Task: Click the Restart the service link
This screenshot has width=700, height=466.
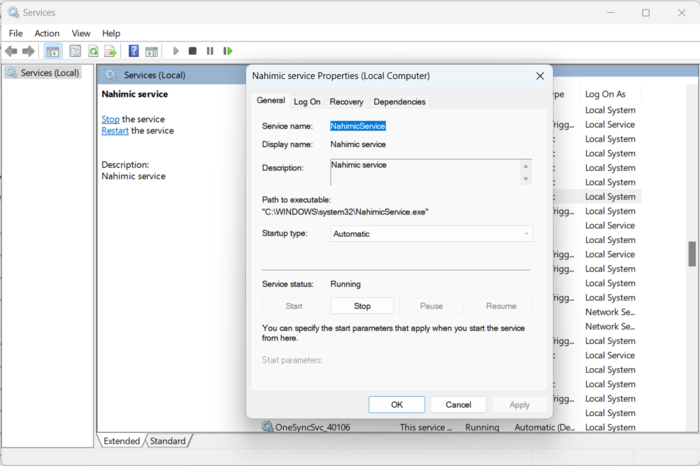Action: click(114, 131)
